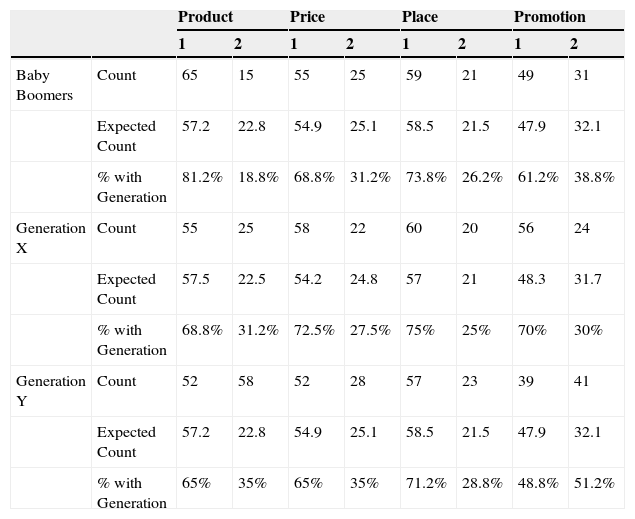Click the 57.5 expected count cell
Image resolution: width=635 pixels, height=519 pixels.
click(195, 280)
